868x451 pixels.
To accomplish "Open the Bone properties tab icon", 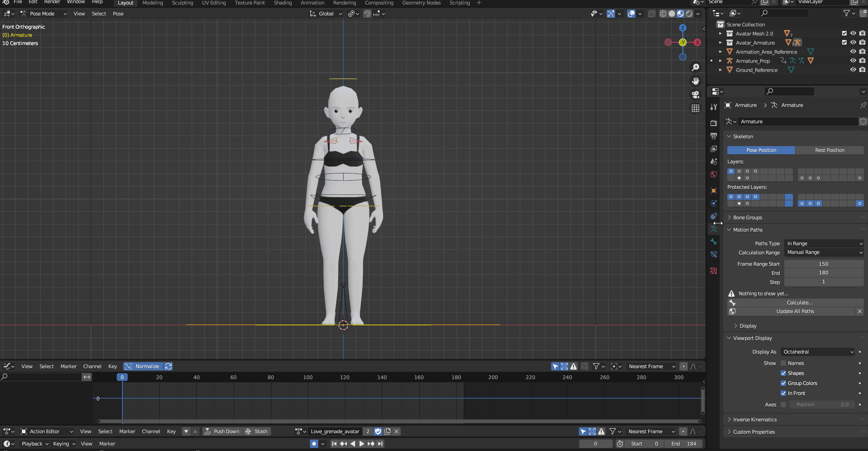I will point(714,242).
